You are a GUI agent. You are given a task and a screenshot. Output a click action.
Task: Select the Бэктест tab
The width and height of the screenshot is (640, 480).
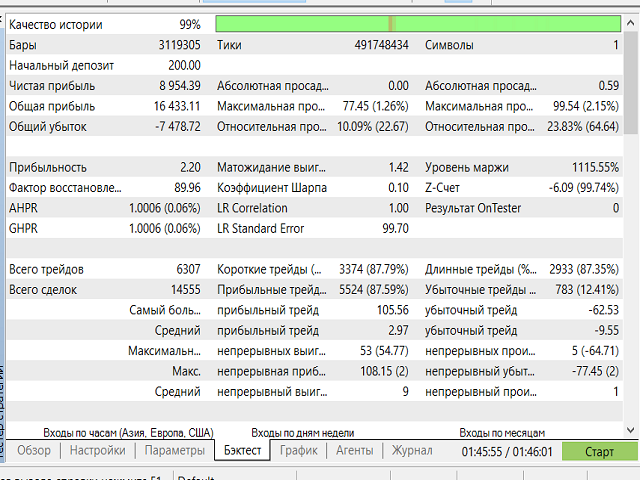(x=242, y=450)
